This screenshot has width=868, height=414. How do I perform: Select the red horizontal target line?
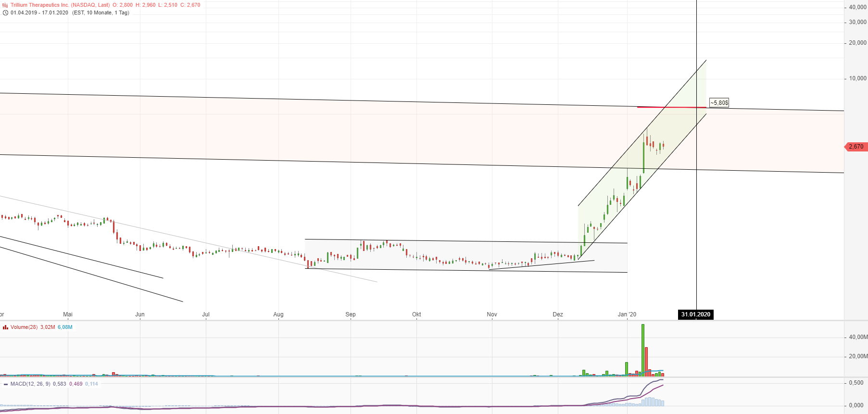tap(671, 107)
